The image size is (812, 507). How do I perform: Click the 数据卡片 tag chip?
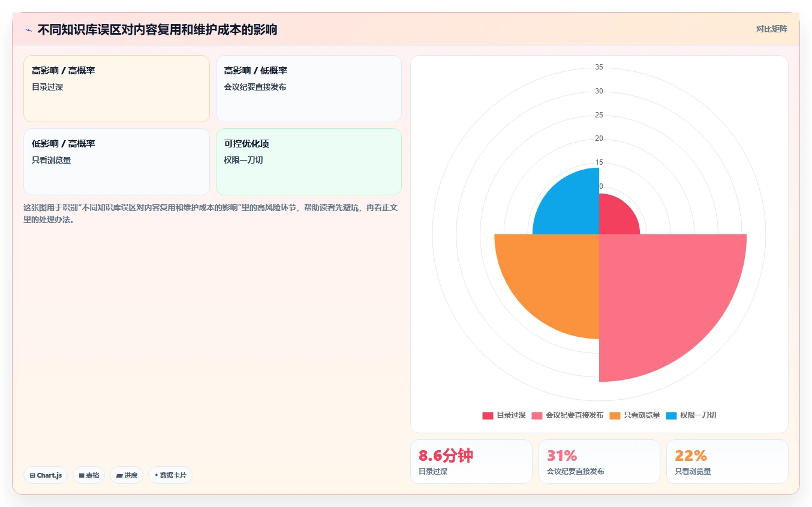[170, 475]
